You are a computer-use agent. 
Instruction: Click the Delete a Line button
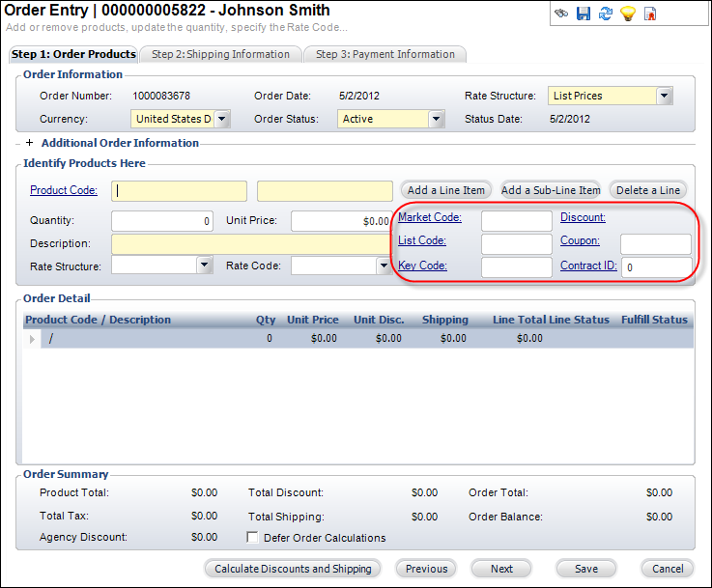(648, 190)
